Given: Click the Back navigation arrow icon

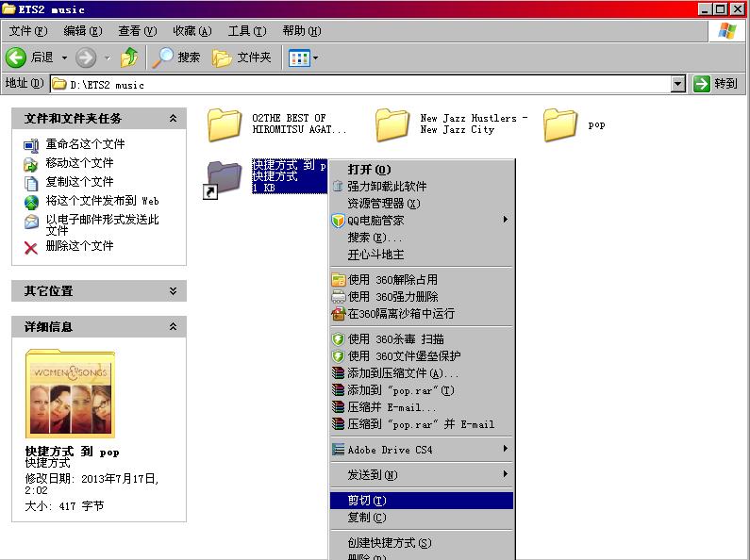Looking at the screenshot, I should 17,58.
